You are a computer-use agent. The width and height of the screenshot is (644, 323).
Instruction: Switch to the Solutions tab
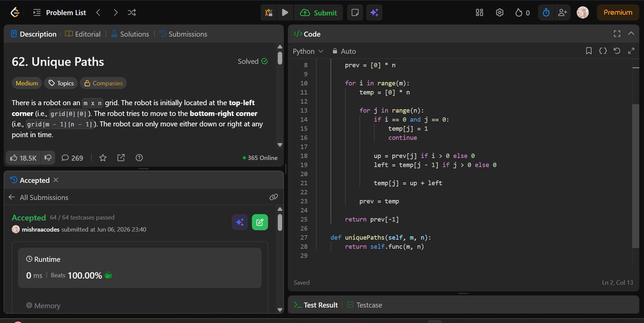130,34
